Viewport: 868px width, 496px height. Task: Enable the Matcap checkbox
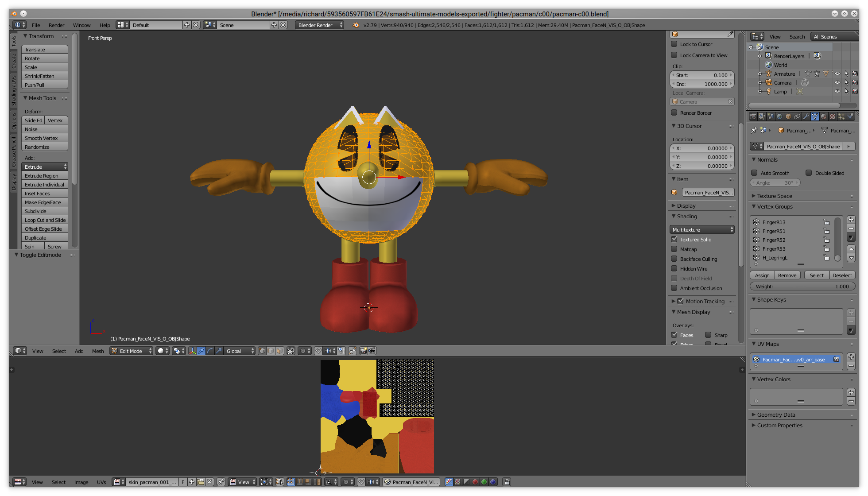(x=674, y=249)
